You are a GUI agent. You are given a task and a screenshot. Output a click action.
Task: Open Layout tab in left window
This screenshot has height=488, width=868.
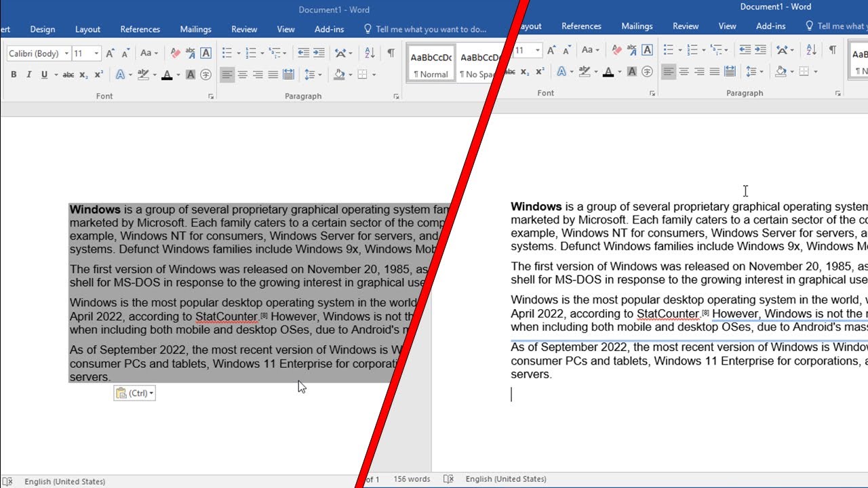point(87,29)
